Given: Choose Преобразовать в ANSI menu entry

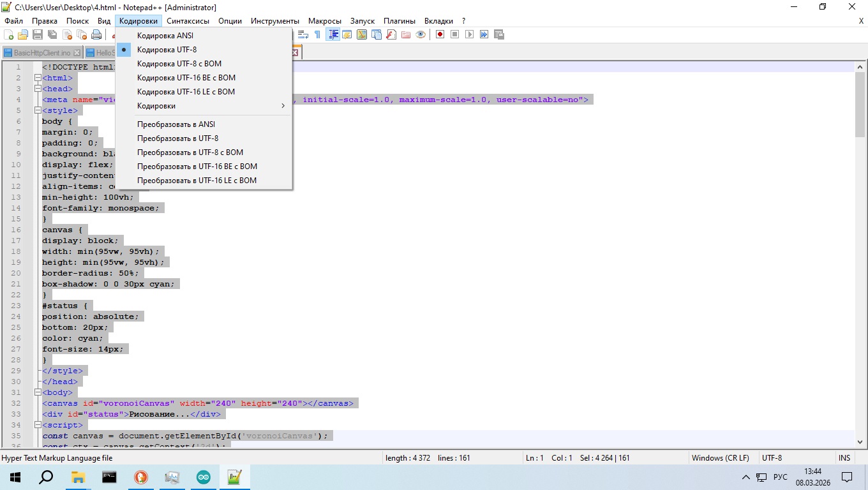Looking at the screenshot, I should pos(176,124).
